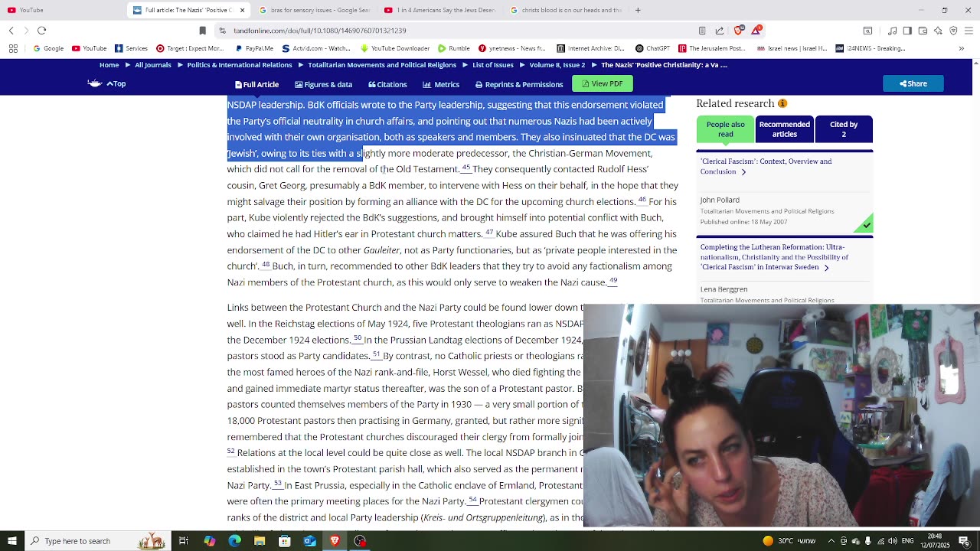Open the Metrics tab
The width and height of the screenshot is (980, 551).
441,84
